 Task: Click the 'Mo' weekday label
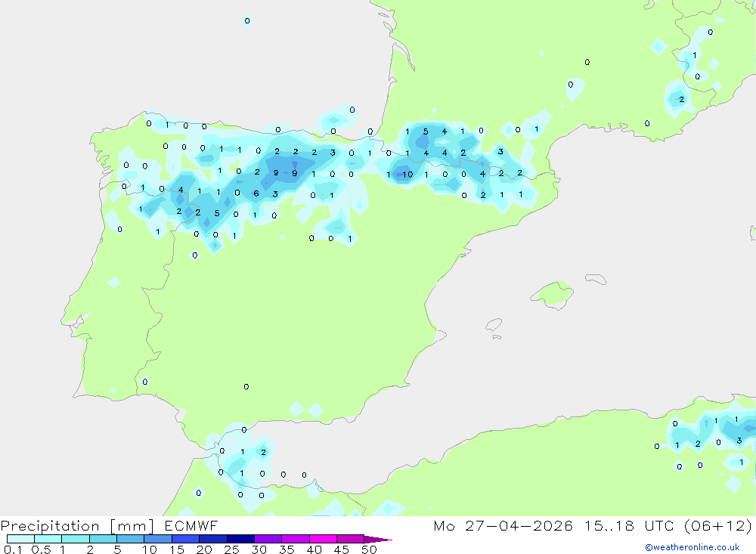444,525
